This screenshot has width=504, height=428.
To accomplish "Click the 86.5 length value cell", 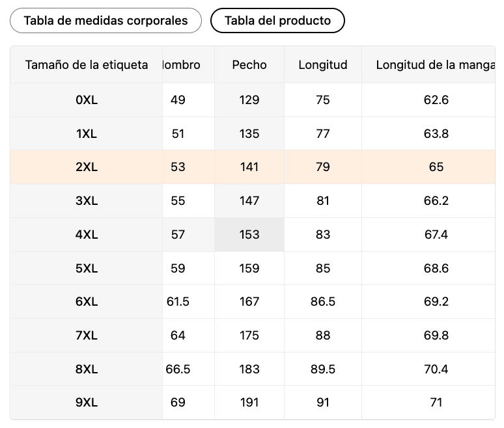I will point(323,302).
